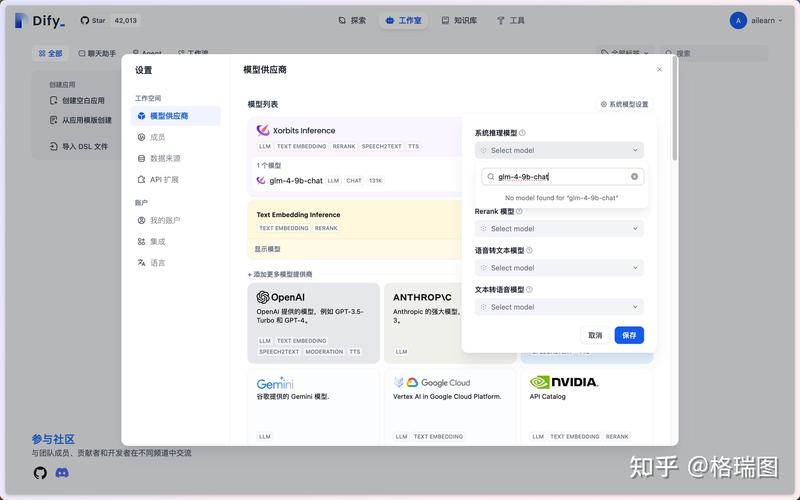Expand the 文本转语音模型 Select model dropdown
The width and height of the screenshot is (800, 500).
pos(559,307)
